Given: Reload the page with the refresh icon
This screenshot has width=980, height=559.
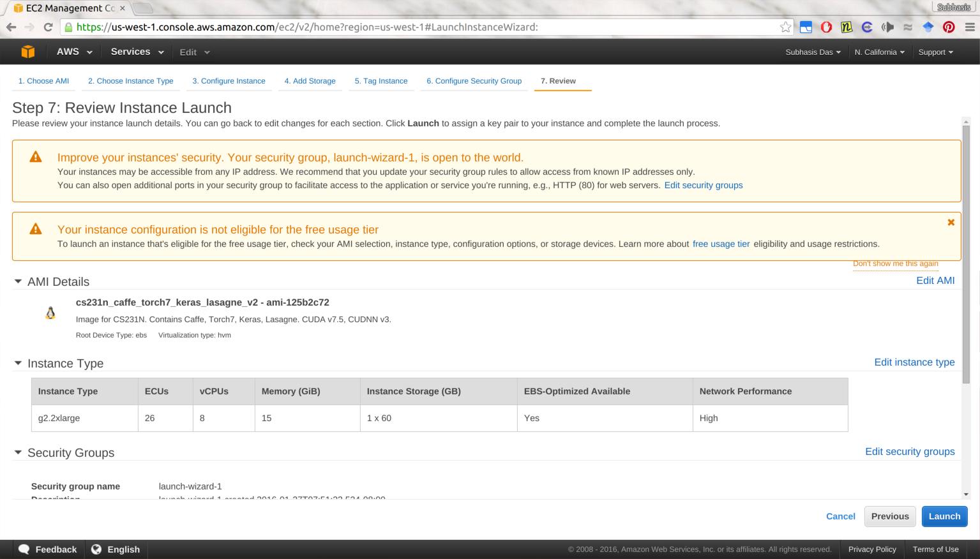Looking at the screenshot, I should [x=48, y=27].
